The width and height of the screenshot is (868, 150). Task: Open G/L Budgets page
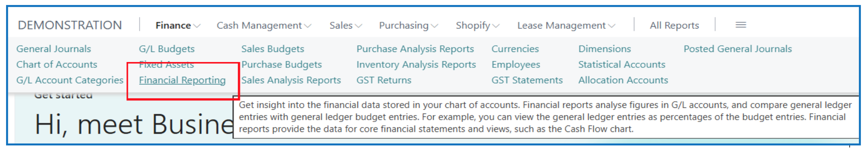(167, 49)
